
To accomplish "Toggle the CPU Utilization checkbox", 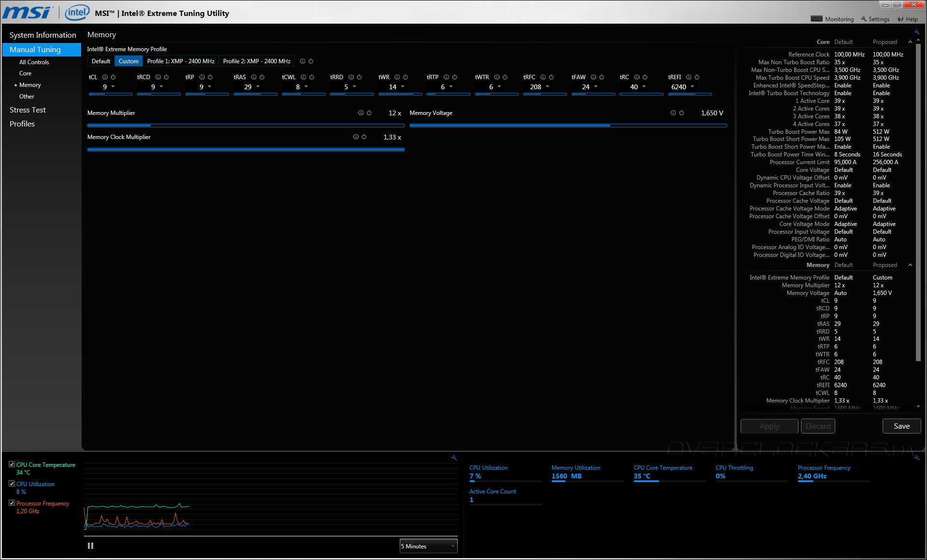I will 12,484.
